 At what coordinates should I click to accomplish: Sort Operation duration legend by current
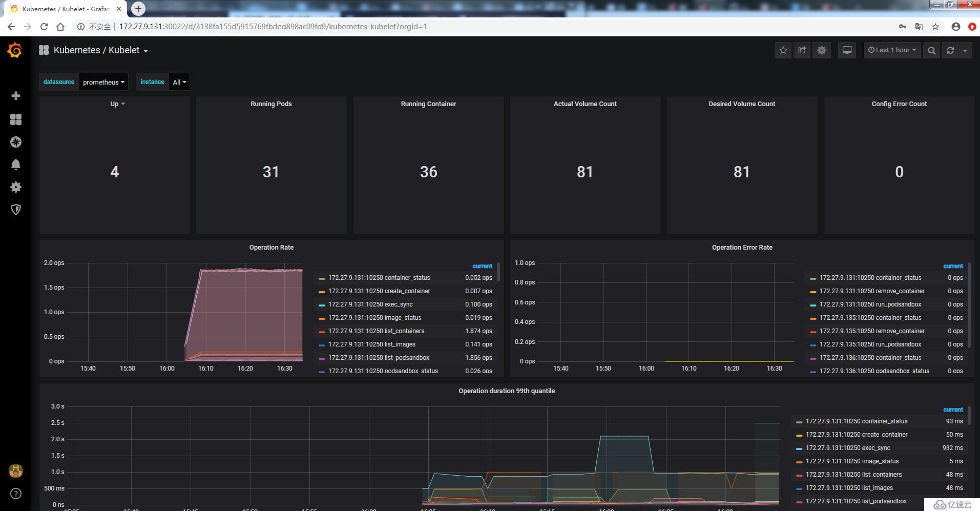(953, 410)
